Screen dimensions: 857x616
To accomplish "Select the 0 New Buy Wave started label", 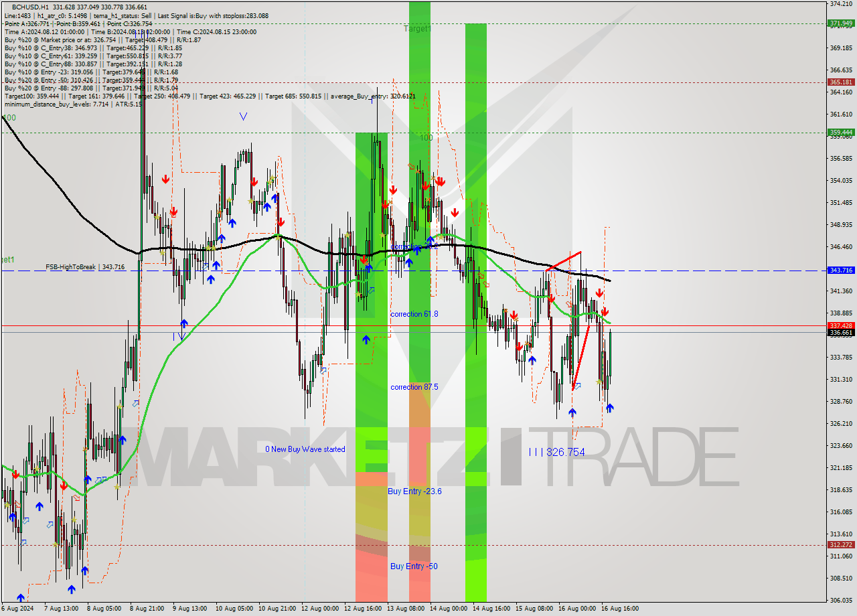I will tap(305, 449).
